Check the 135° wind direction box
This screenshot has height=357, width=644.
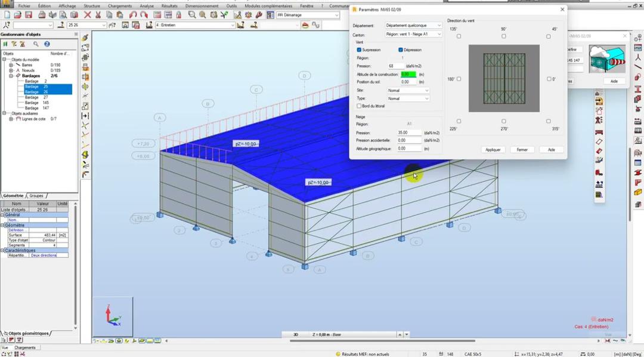[x=459, y=36]
